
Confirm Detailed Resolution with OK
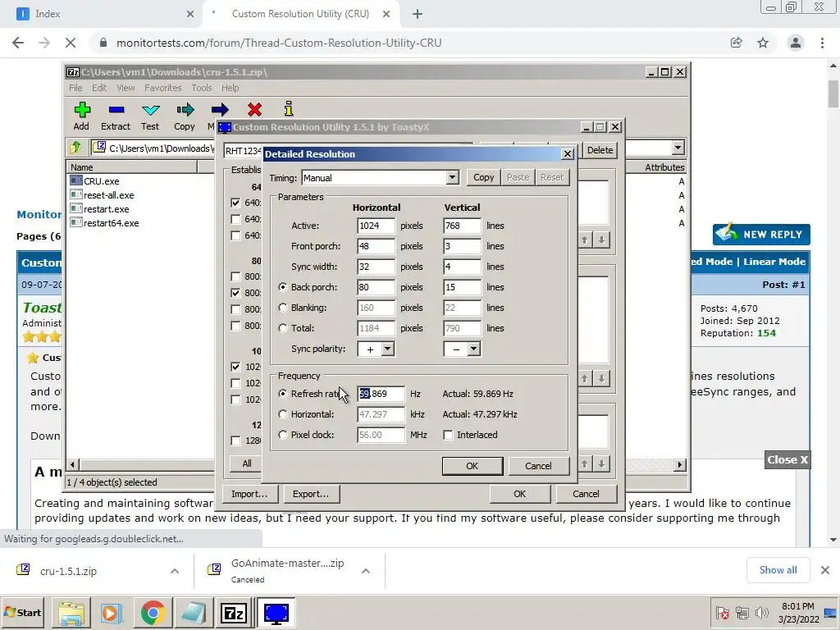[472, 466]
